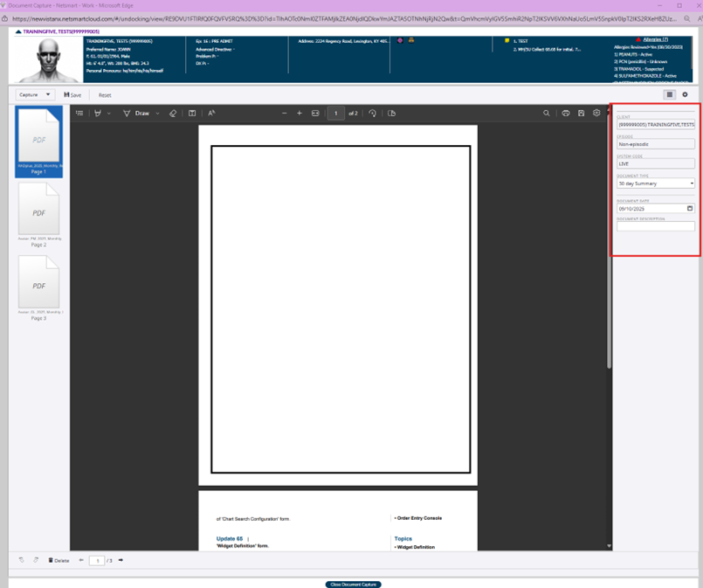Viewport: 703px width, 588px height.
Task: Click the Reset button
Action: [105, 94]
